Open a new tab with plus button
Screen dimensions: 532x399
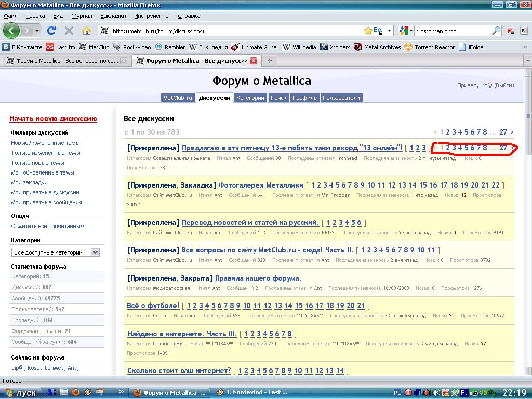[x=269, y=61]
